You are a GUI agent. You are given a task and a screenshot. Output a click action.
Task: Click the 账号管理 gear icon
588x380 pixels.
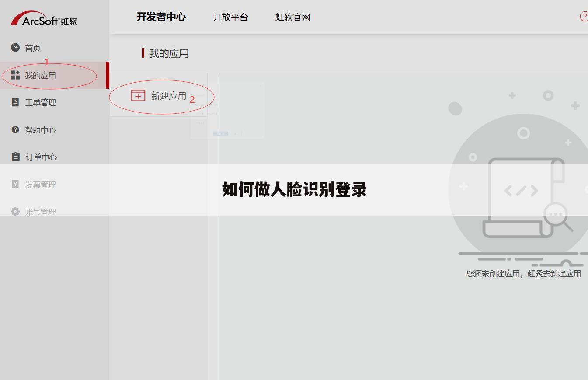pos(15,212)
